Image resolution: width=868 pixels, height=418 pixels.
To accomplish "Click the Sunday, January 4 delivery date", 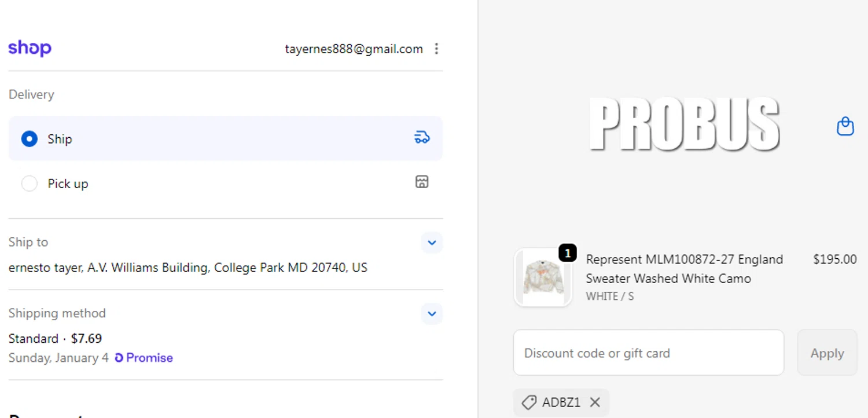I will pyautogui.click(x=58, y=358).
